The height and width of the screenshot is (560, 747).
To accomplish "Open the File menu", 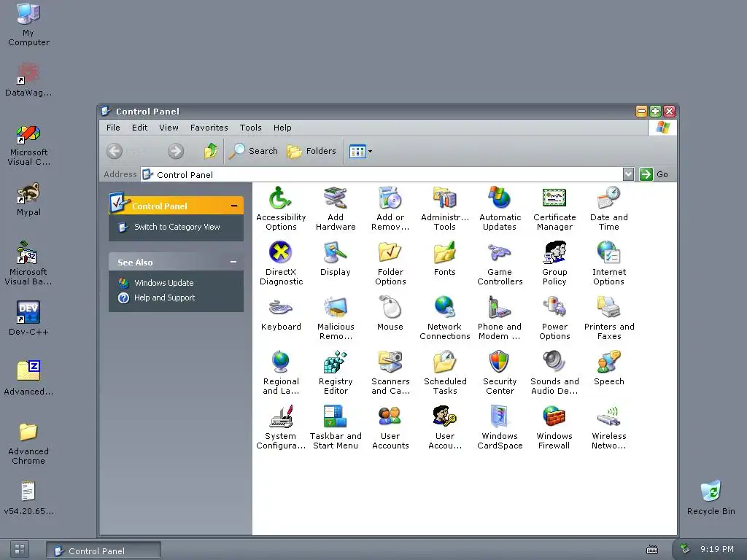I will 113,128.
